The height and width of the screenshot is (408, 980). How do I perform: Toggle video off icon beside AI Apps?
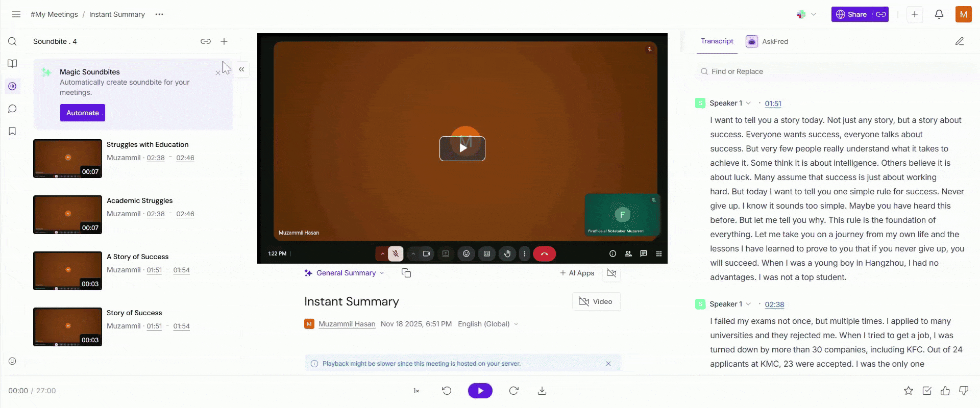(x=611, y=273)
